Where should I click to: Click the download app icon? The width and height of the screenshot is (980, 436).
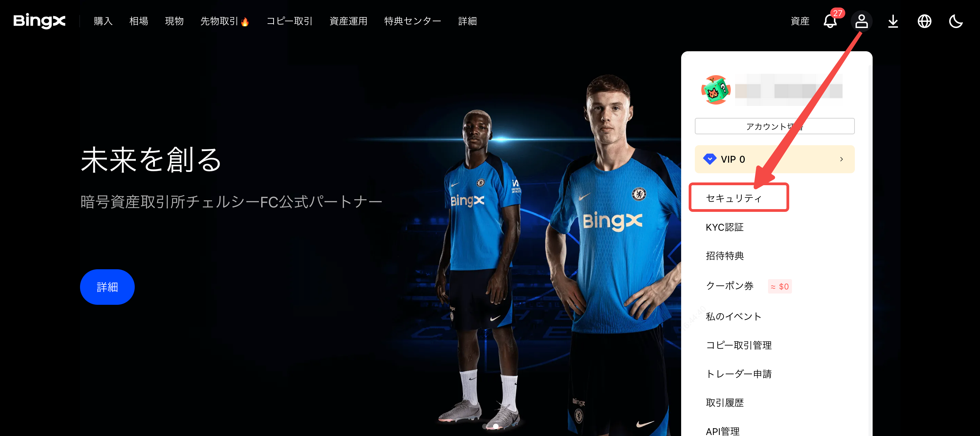click(x=893, y=21)
